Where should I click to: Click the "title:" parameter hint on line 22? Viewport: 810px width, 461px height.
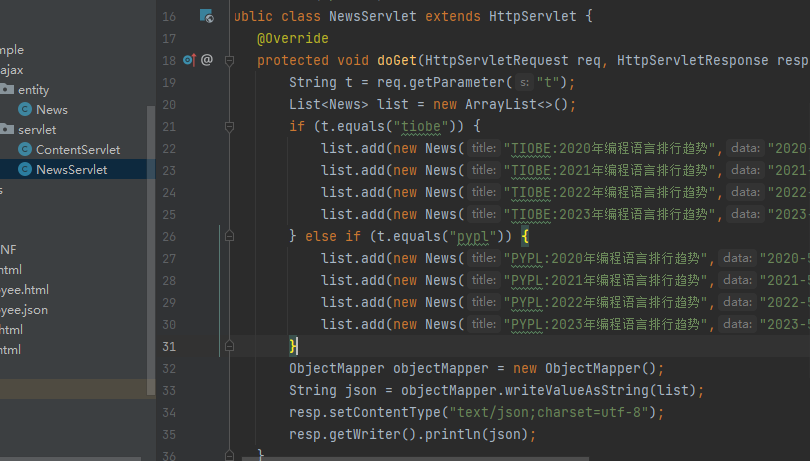pyautogui.click(x=485, y=148)
